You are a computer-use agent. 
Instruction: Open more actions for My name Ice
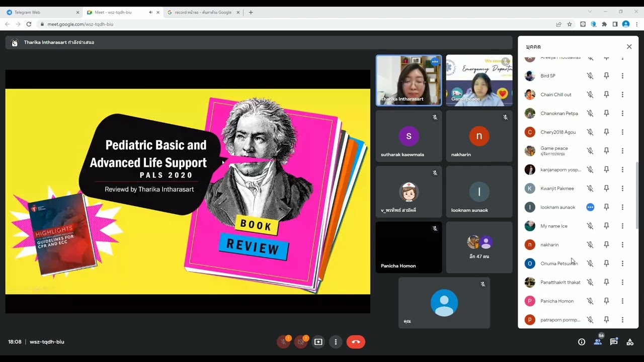(622, 226)
